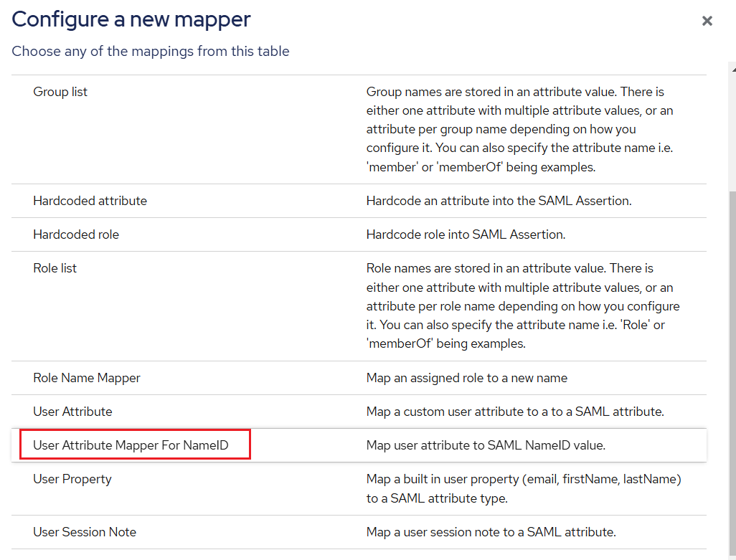Click User Attribute Mapper For NameID
The height and width of the screenshot is (560, 736).
[x=131, y=445]
